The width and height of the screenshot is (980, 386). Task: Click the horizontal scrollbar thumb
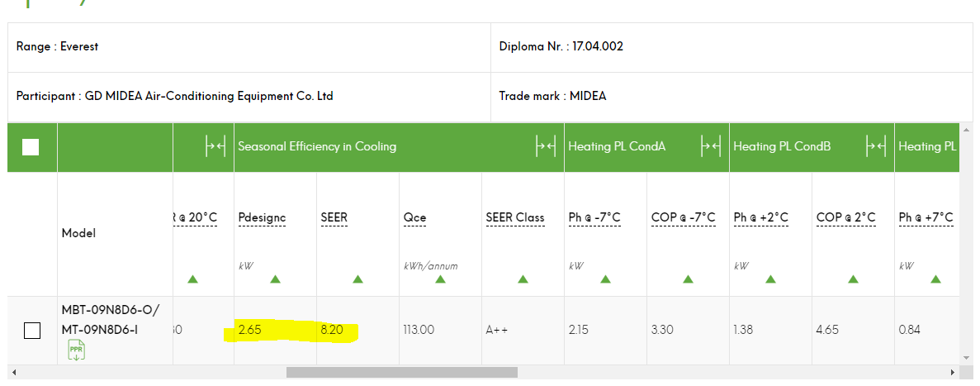coord(402,372)
